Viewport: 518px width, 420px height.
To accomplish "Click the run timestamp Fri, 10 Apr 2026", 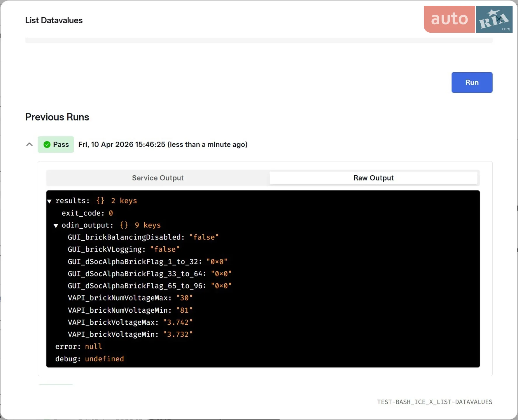I will click(163, 144).
